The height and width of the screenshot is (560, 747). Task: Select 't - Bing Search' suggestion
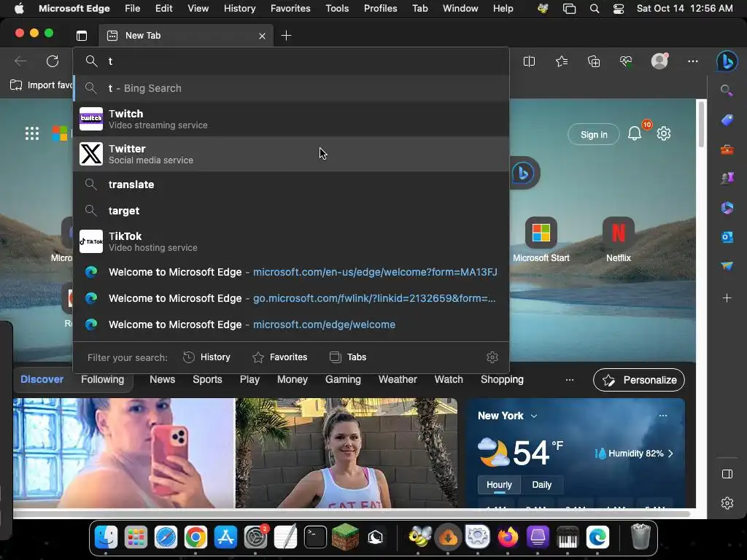click(290, 88)
